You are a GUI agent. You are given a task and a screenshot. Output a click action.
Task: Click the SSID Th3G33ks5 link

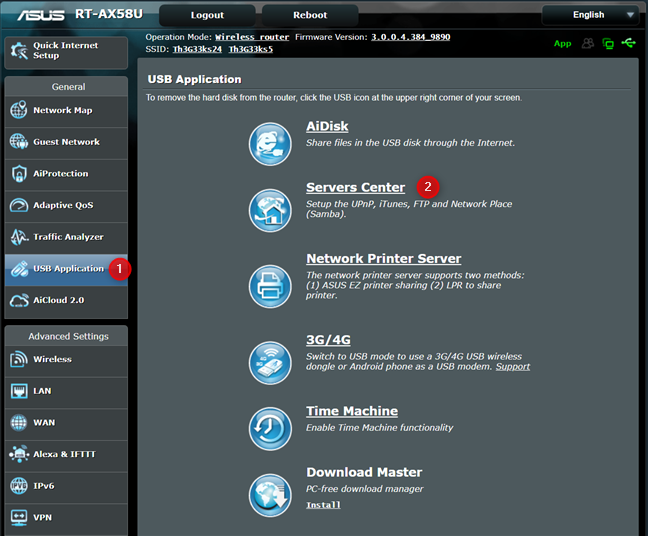[251, 49]
